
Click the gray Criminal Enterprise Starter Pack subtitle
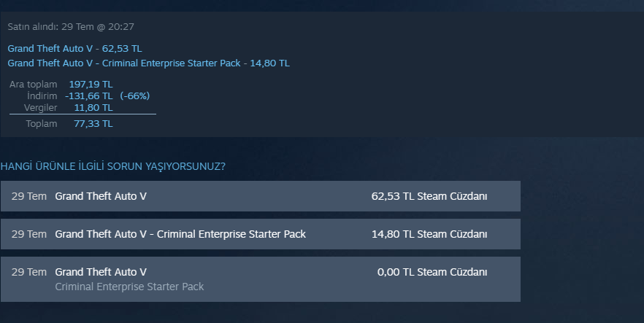[x=129, y=287]
